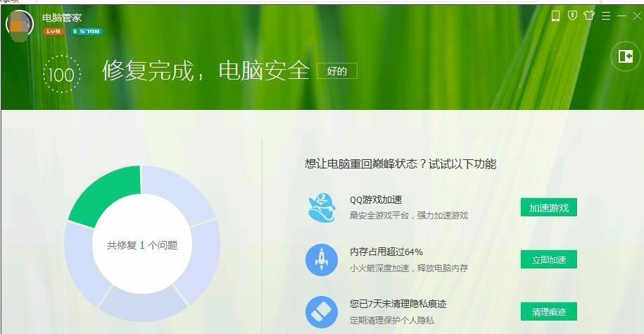
Task: Click the 好的 button
Action: (337, 70)
